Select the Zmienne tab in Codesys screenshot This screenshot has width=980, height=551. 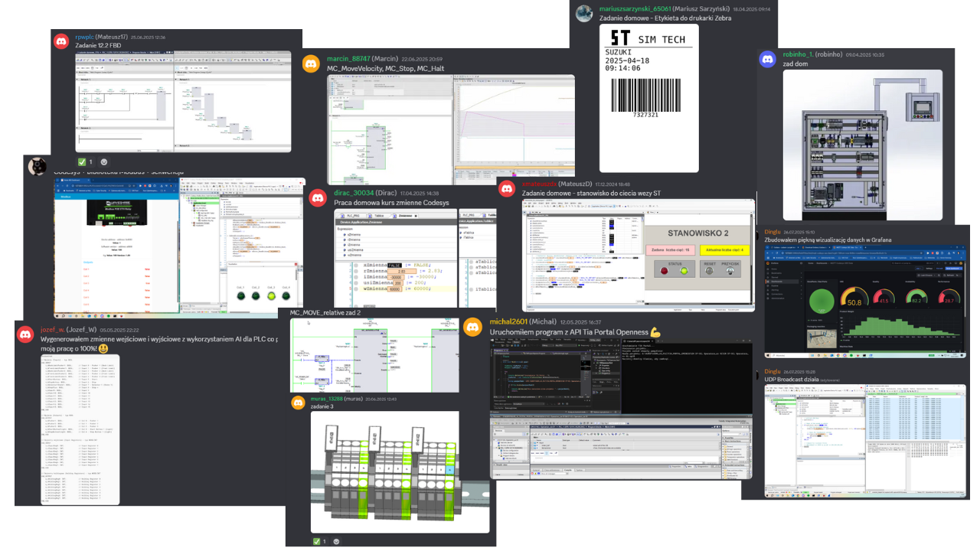click(407, 217)
